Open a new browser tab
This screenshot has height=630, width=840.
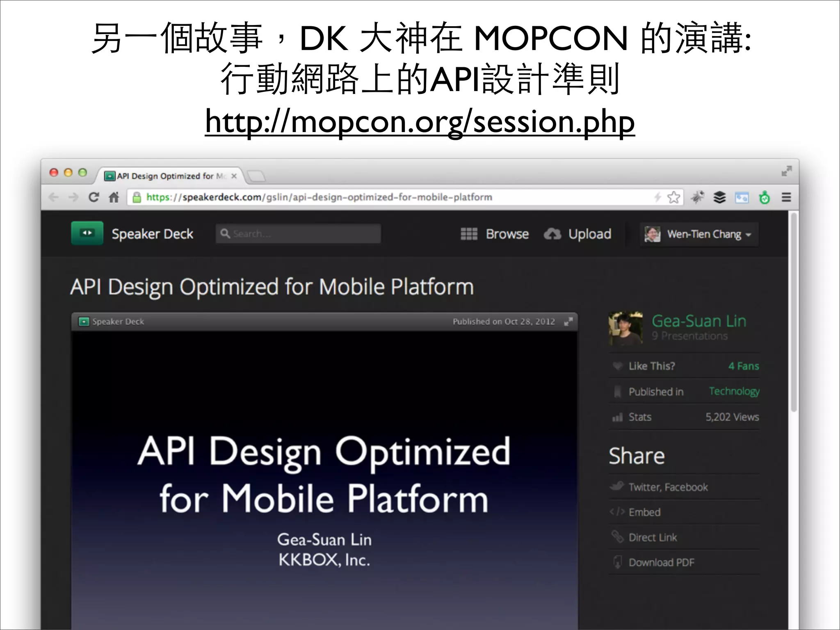click(x=257, y=176)
